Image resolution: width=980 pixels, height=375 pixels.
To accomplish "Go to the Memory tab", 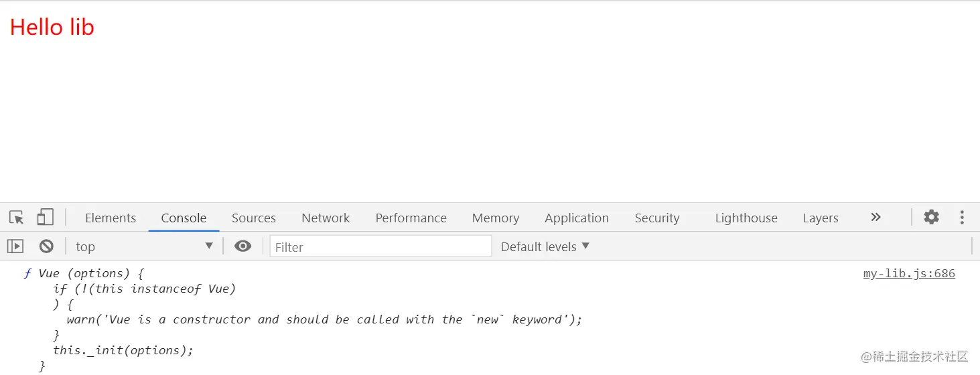I will [496, 218].
